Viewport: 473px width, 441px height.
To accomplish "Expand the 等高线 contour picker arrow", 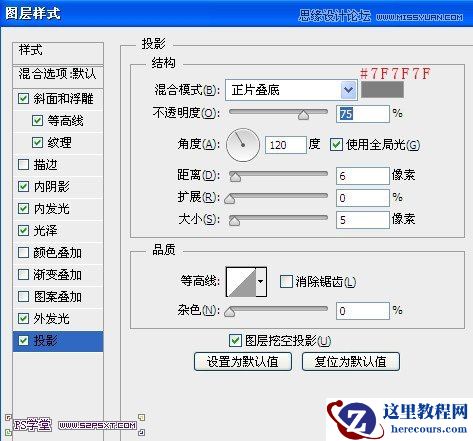I will 261,282.
